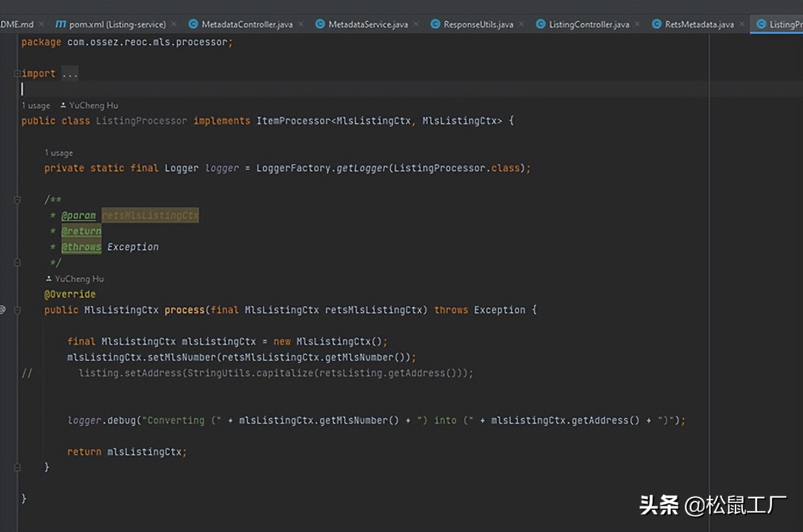The width and height of the screenshot is (803, 532).
Task: Click the class icon on ResponseUtils.java tab
Action: click(435, 24)
